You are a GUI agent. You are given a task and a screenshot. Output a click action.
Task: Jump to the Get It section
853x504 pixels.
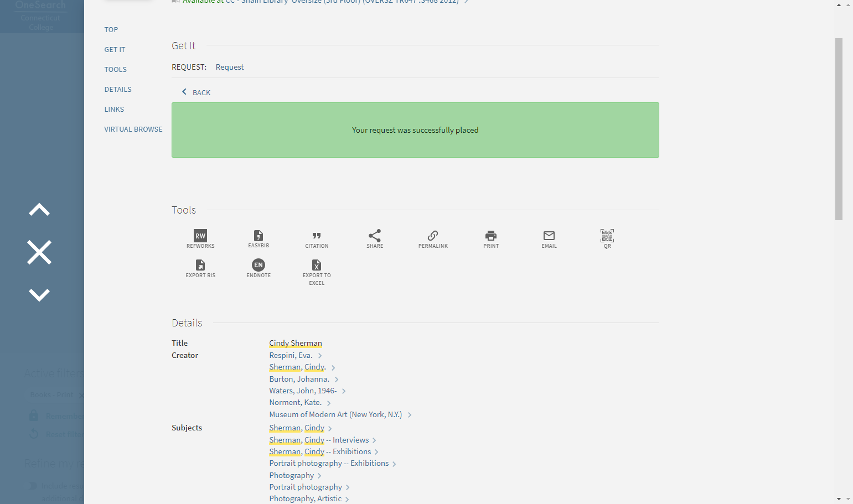[x=115, y=50]
